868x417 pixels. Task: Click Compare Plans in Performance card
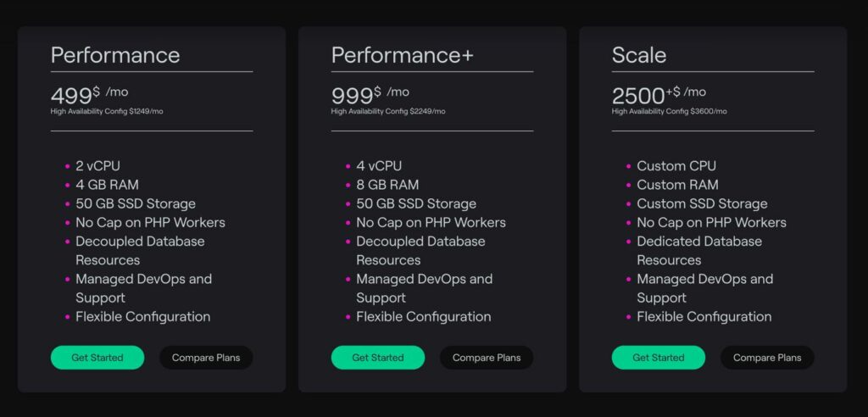[206, 358]
